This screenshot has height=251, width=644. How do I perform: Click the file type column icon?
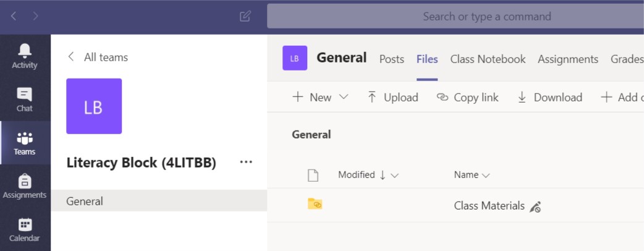313,176
